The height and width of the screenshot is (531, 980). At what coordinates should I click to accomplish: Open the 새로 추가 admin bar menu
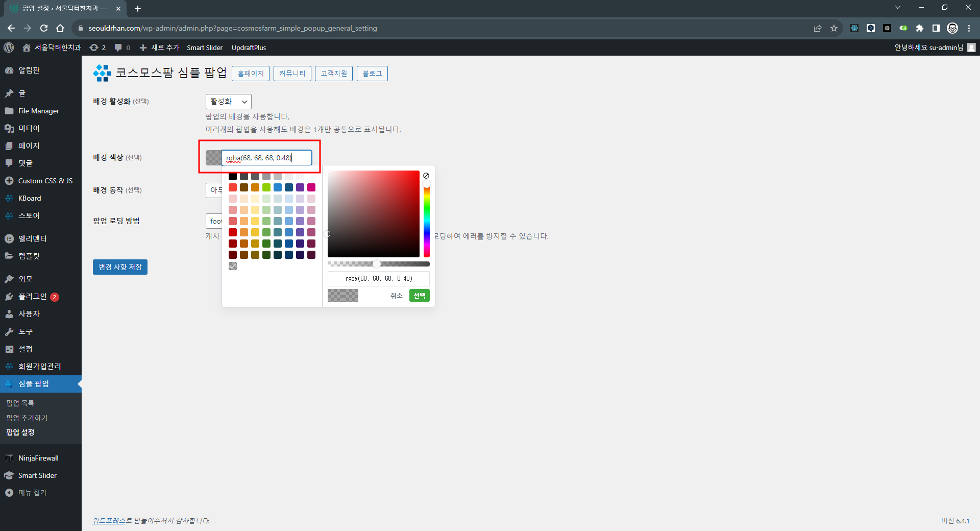pos(160,47)
